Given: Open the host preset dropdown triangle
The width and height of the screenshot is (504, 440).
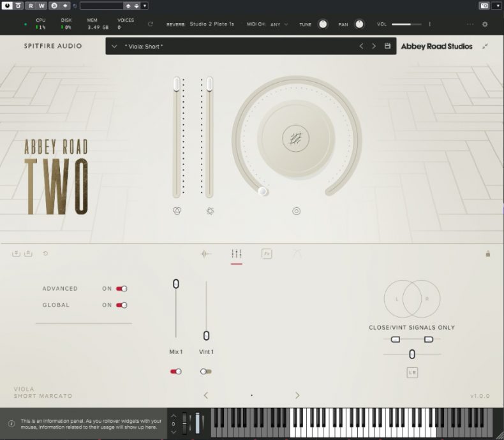Looking at the screenshot, I should 145,6.
